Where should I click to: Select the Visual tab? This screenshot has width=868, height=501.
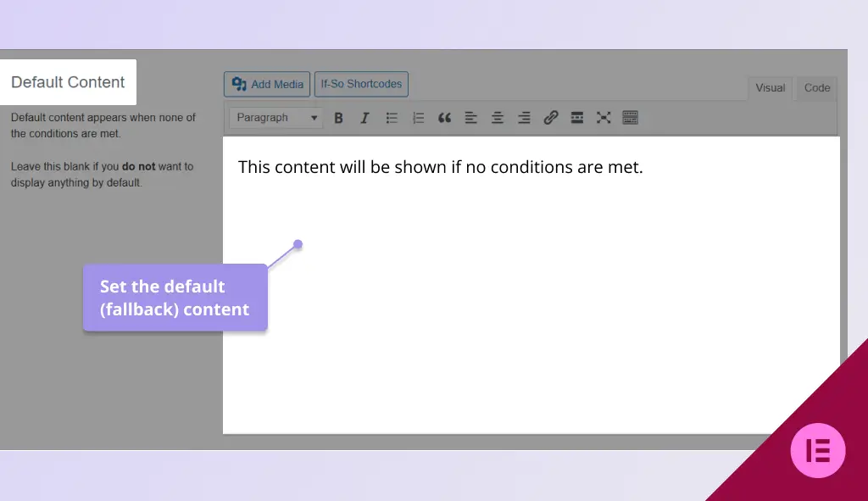770,87
